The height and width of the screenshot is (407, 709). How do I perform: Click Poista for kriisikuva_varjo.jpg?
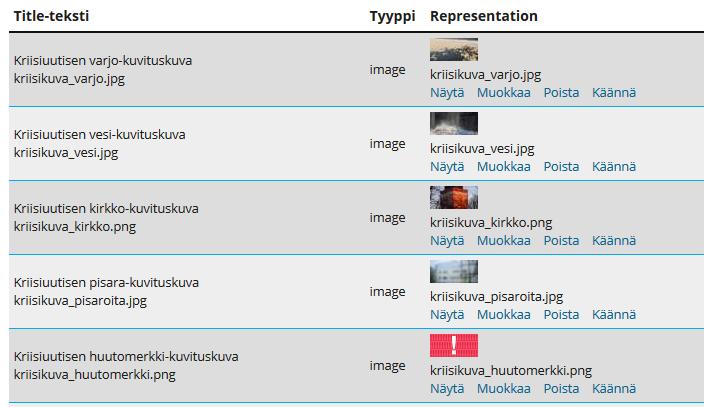[x=561, y=93]
